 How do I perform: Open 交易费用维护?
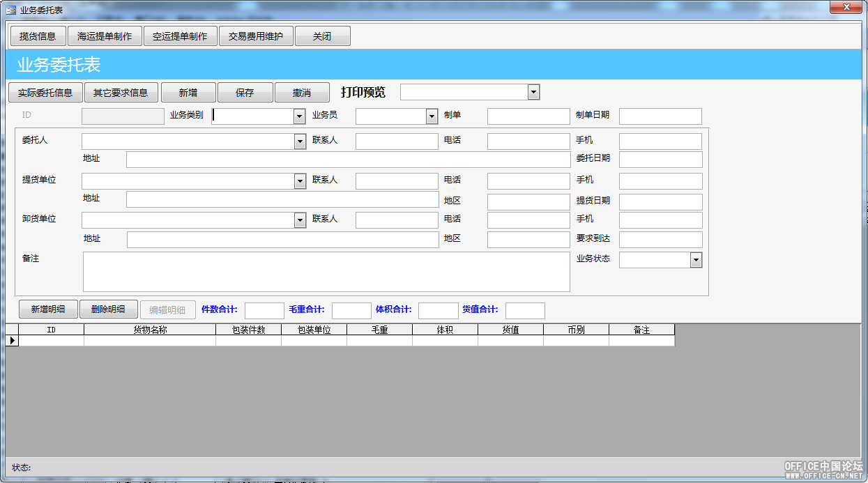pos(256,36)
